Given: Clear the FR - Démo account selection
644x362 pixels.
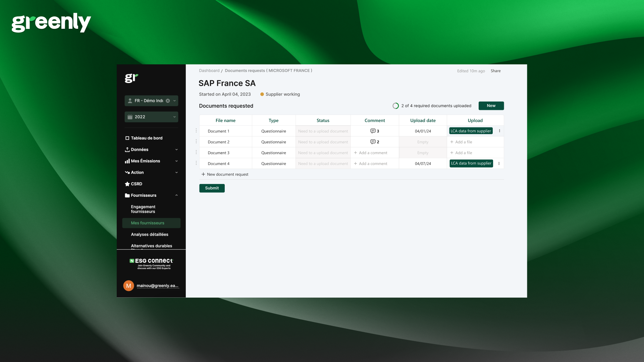Looking at the screenshot, I should click(168, 101).
